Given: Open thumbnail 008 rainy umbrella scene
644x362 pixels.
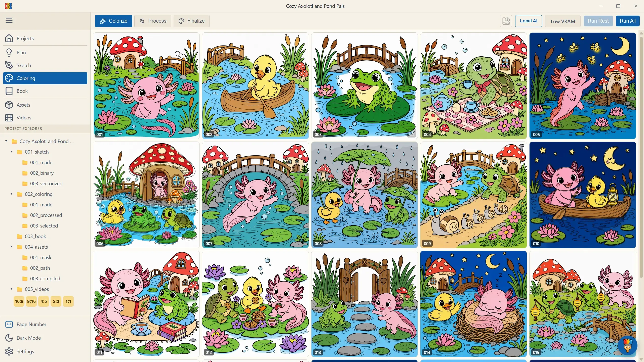Looking at the screenshot, I should [365, 195].
